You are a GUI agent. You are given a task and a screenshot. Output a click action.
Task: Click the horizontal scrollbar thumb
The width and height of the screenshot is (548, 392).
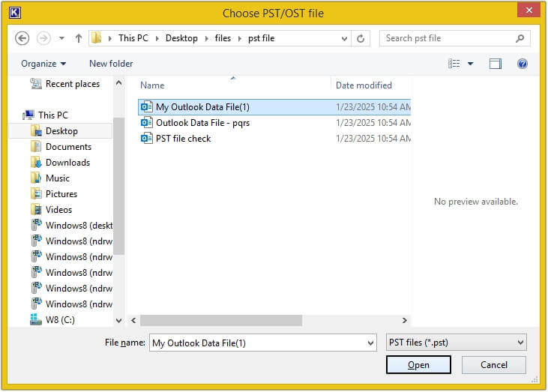point(221,320)
